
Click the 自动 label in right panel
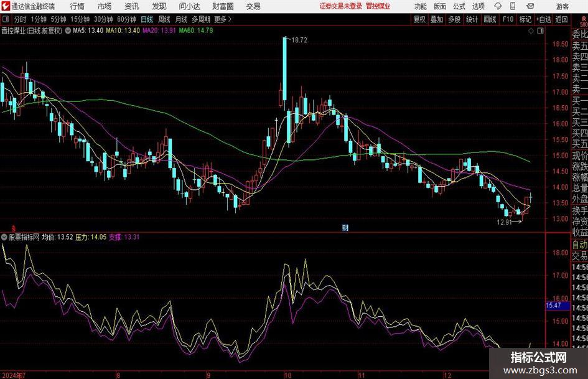point(580,245)
